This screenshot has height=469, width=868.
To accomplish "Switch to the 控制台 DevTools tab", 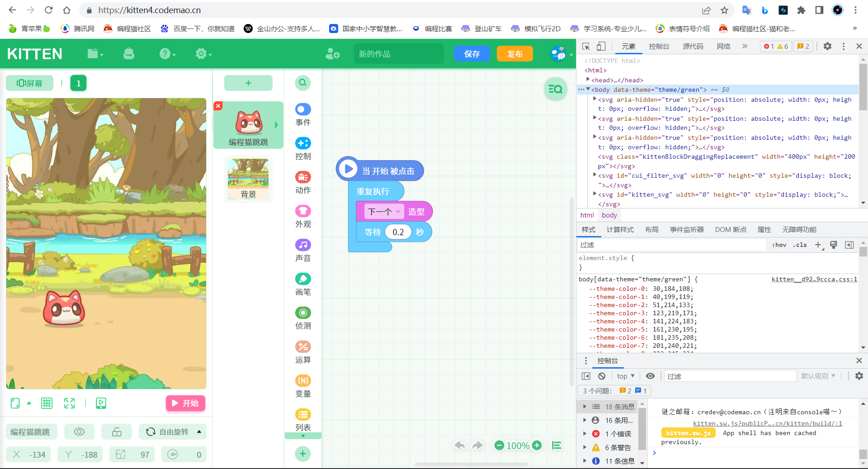I will coord(659,46).
